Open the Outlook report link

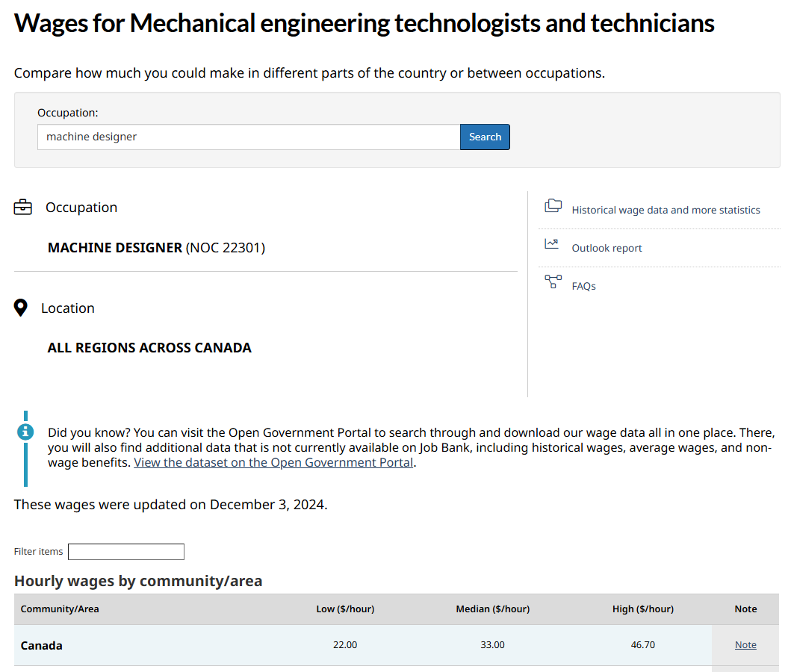pos(607,249)
